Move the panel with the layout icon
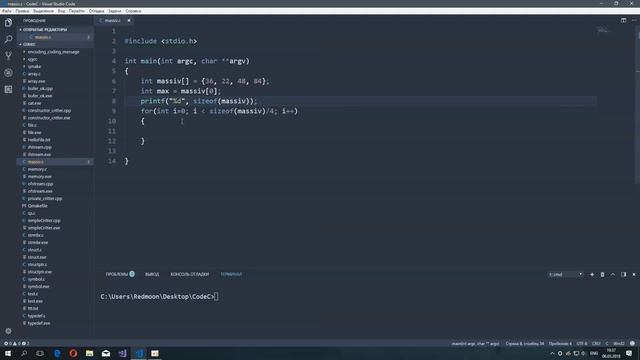 [623, 274]
